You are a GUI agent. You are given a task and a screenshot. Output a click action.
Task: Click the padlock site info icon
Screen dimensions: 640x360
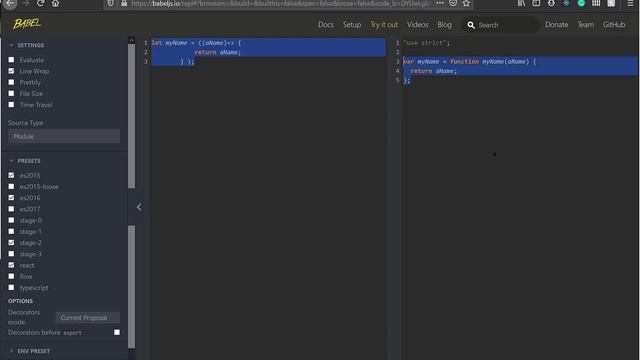(124, 3)
